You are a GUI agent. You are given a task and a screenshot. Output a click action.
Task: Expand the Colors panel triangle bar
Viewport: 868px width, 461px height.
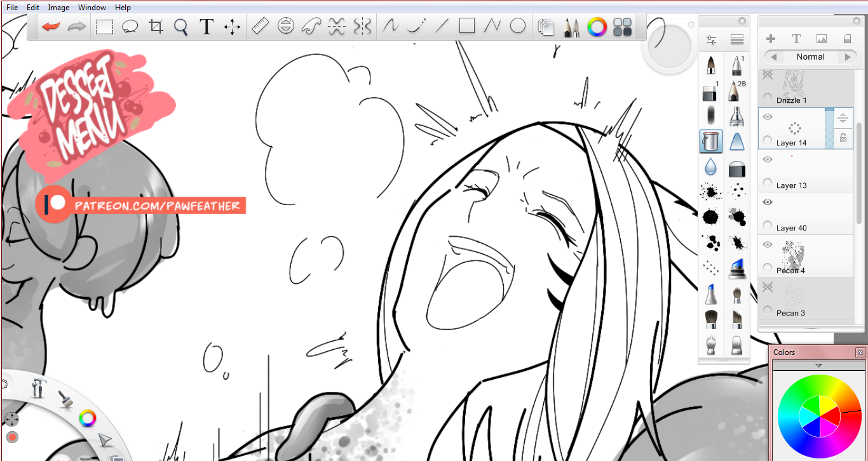tap(818, 366)
